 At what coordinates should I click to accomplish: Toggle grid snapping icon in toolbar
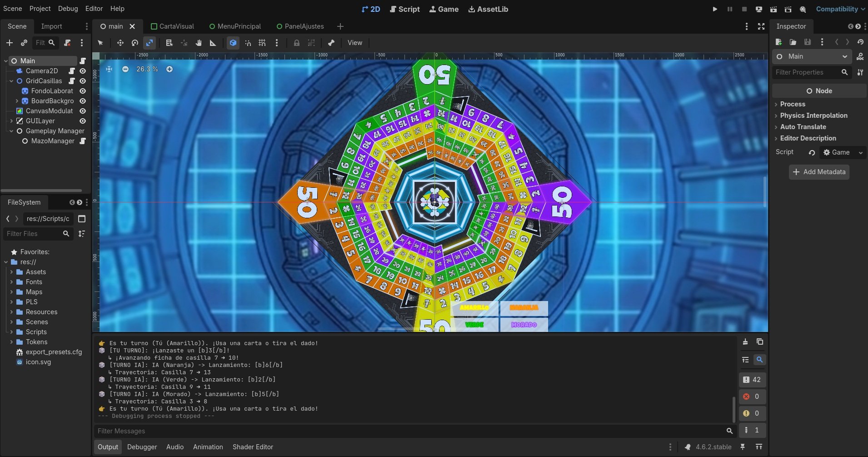tap(262, 43)
